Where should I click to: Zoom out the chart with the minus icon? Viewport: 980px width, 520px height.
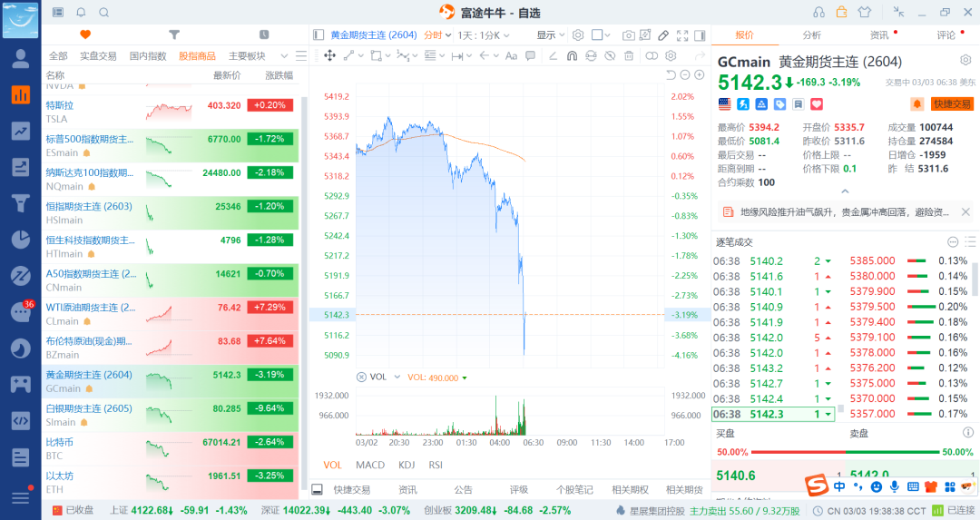685,75
